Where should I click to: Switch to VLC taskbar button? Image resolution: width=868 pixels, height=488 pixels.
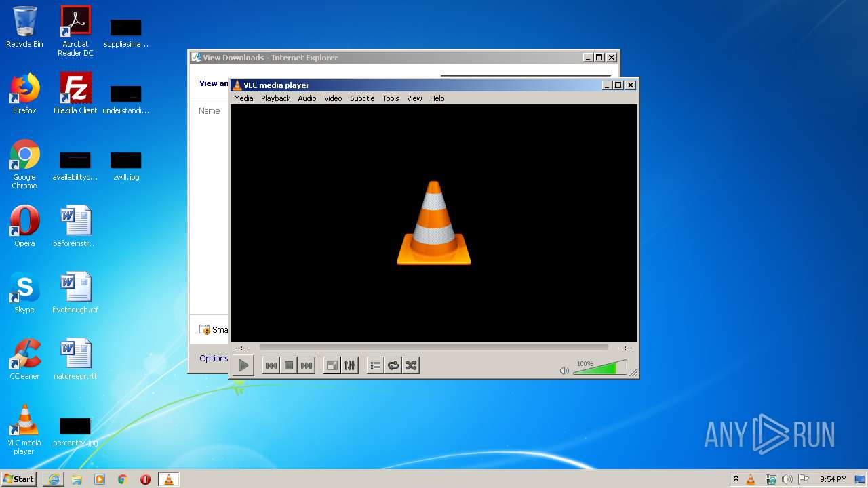[169, 479]
